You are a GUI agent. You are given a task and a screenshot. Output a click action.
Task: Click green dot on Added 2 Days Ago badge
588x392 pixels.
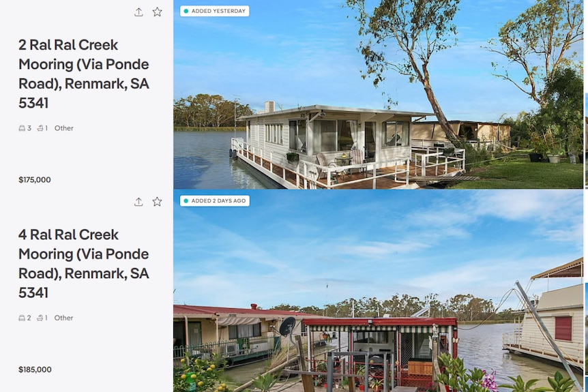click(186, 201)
